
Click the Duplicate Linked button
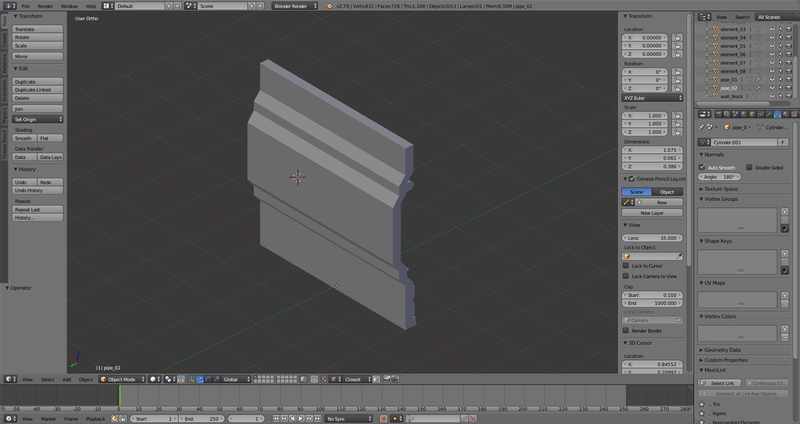38,89
